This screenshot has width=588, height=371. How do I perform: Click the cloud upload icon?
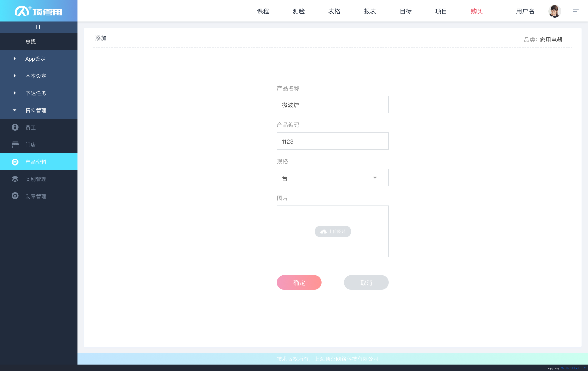pyautogui.click(x=323, y=231)
